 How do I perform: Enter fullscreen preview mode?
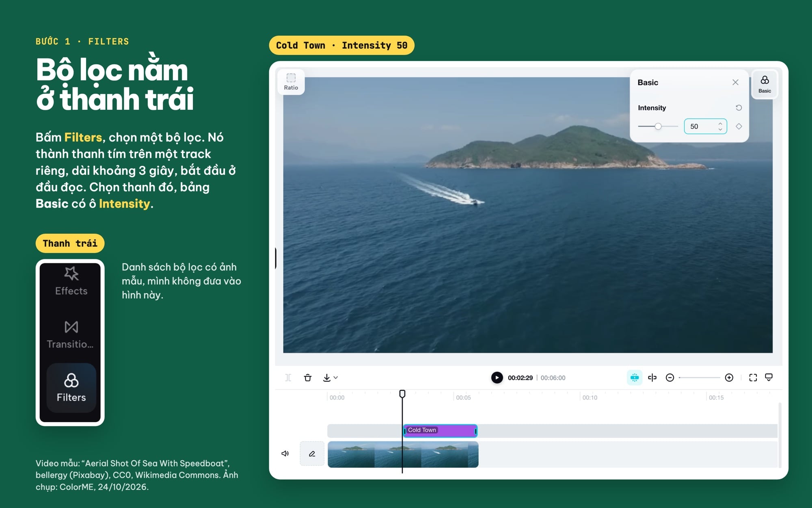coord(753,378)
